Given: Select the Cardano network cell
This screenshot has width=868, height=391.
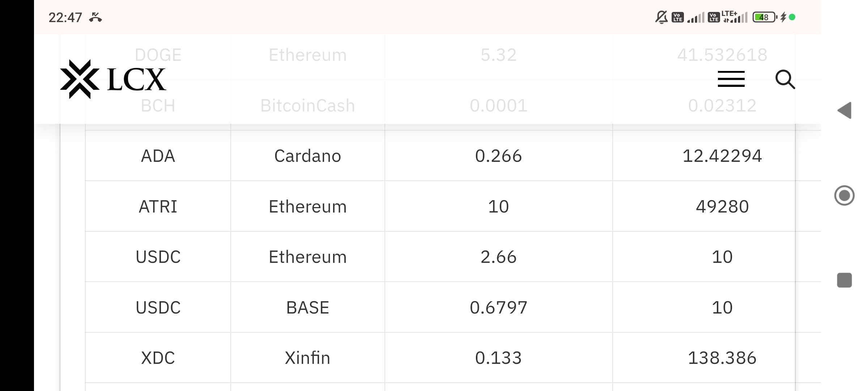Looking at the screenshot, I should pyautogui.click(x=308, y=156).
